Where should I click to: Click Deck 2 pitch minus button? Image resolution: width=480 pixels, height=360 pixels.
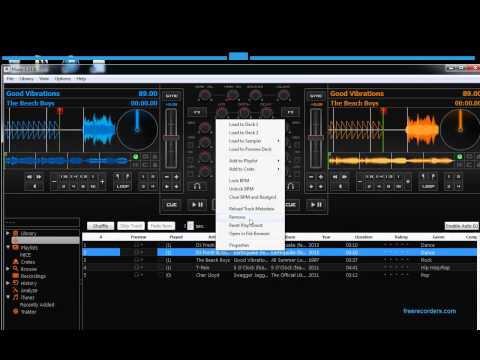click(311, 177)
